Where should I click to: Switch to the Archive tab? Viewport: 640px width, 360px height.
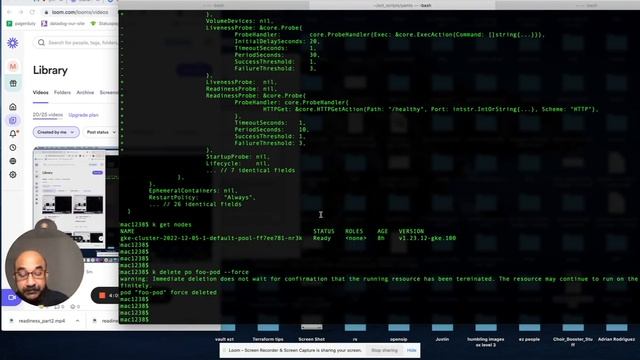(85, 93)
